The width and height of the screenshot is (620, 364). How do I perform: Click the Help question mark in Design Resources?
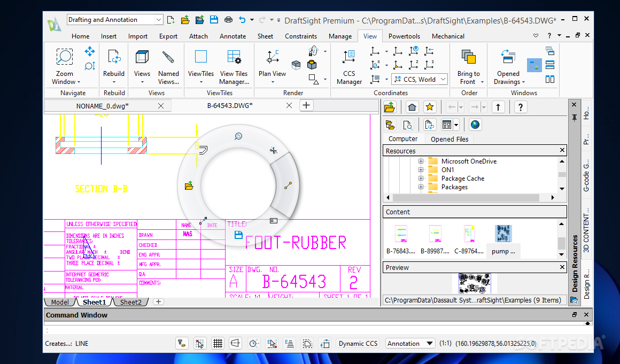[x=521, y=107]
